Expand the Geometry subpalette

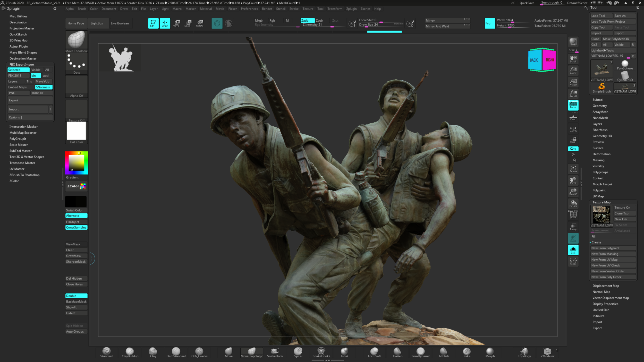(600, 106)
